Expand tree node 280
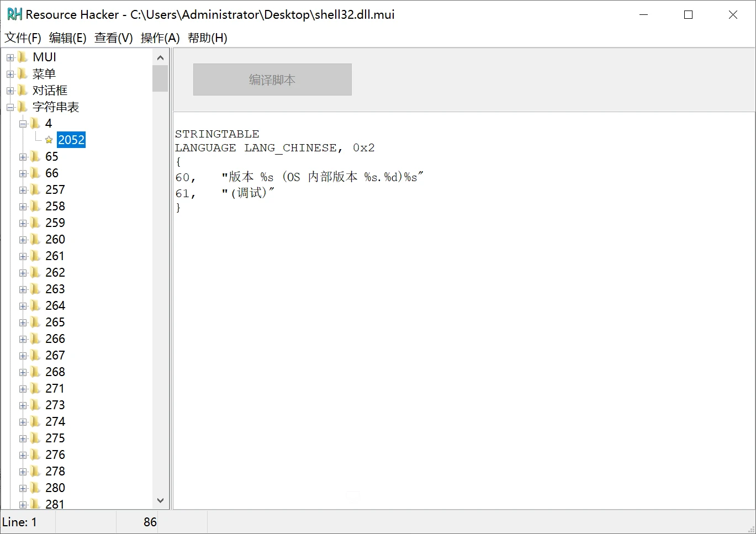756x534 pixels. tap(23, 488)
